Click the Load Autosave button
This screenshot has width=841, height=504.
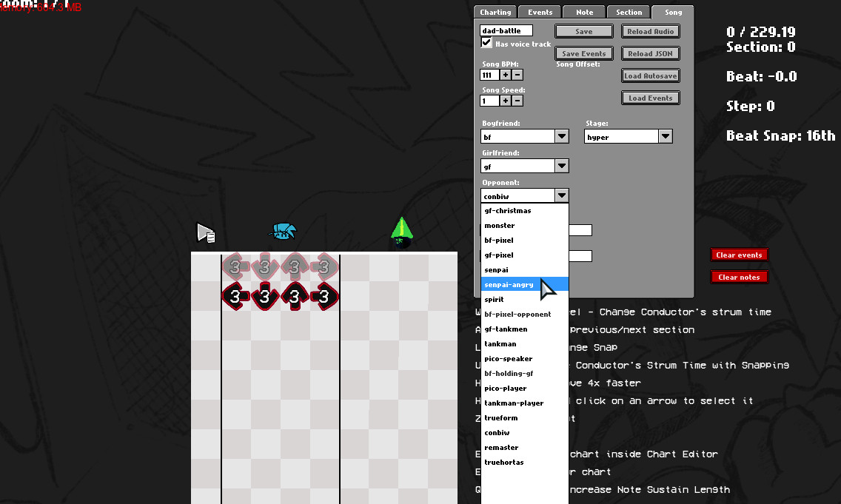pyautogui.click(x=651, y=76)
